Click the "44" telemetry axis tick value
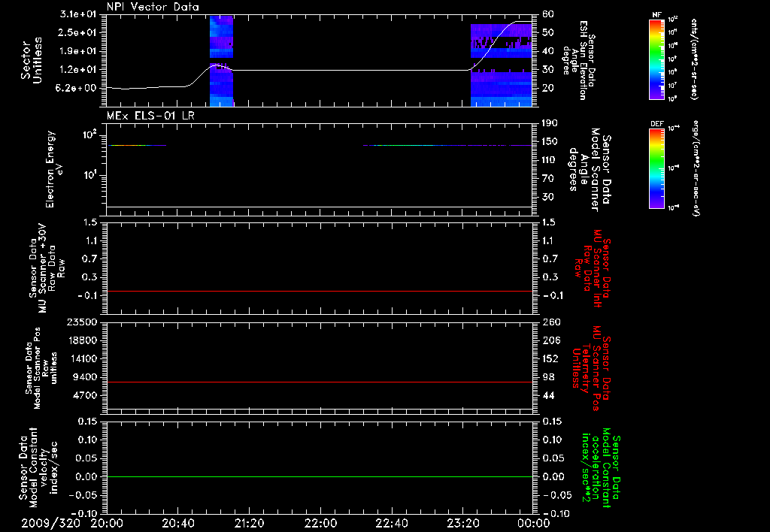 click(548, 395)
